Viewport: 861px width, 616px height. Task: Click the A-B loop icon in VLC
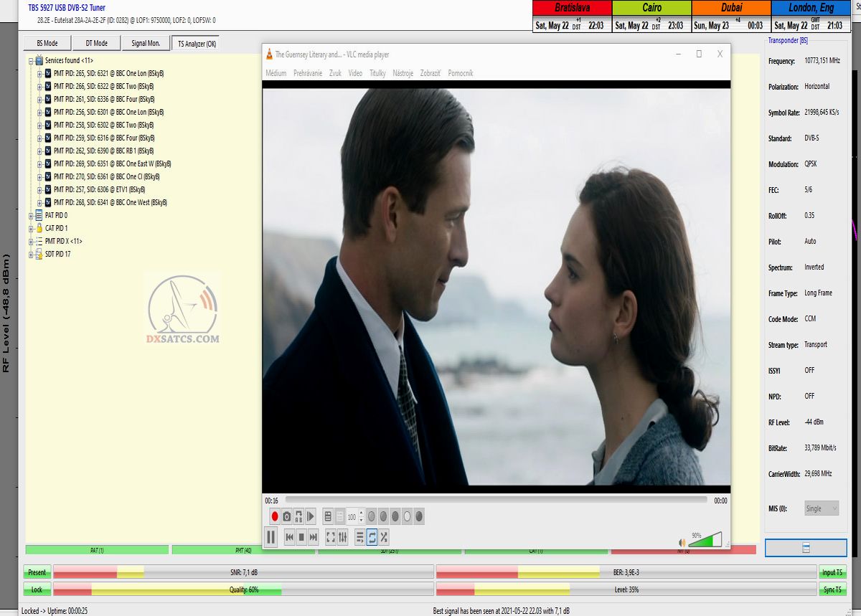pos(298,516)
